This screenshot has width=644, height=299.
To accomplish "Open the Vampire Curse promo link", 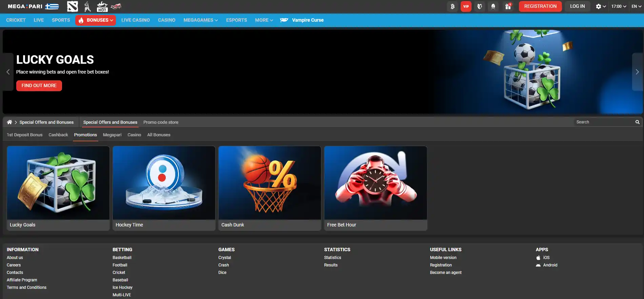I will coord(302,20).
